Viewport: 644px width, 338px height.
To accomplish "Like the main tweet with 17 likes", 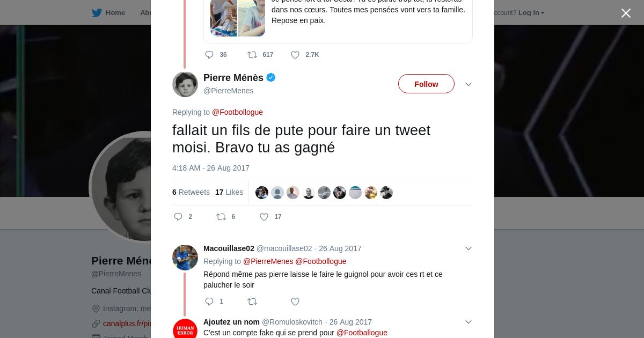I will pos(264,217).
